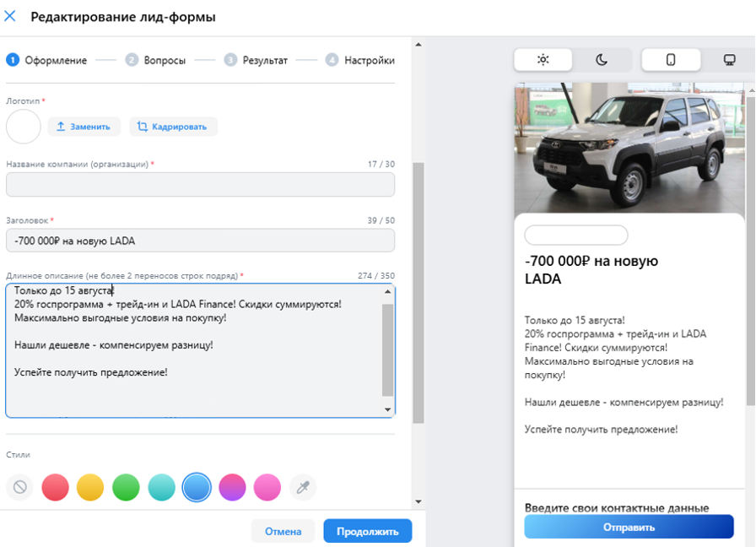Click the Стили section label
This screenshot has width=756, height=547.
click(19, 454)
